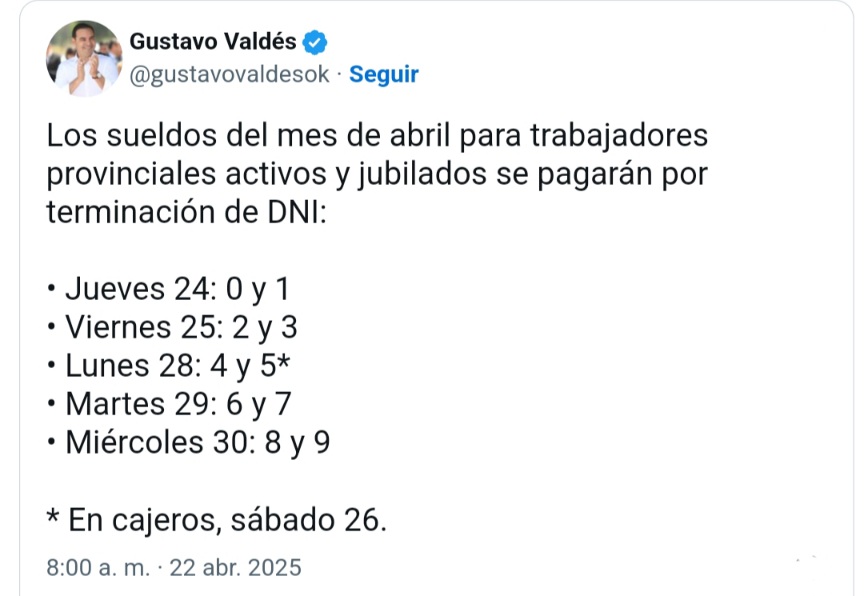864x596 pixels.
Task: Click the blue verified badge
Action: point(317,42)
